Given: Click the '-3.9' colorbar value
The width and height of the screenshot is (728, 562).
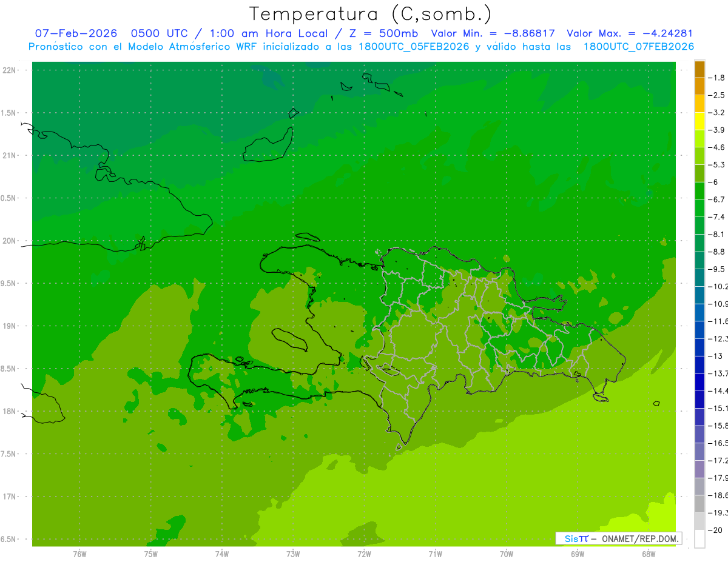Looking at the screenshot, I should tap(718, 130).
